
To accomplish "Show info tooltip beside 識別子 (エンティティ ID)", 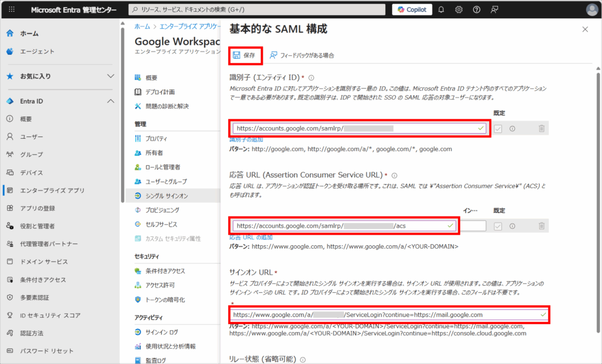I will coord(312,78).
